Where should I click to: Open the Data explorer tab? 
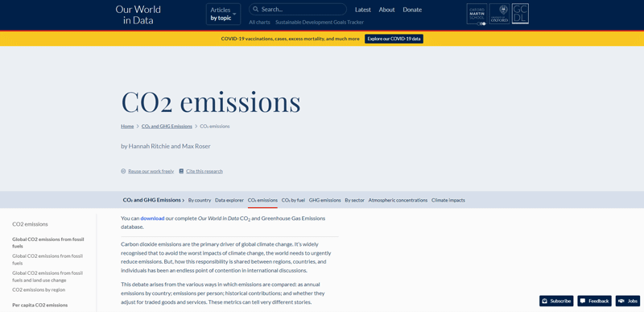[229, 200]
